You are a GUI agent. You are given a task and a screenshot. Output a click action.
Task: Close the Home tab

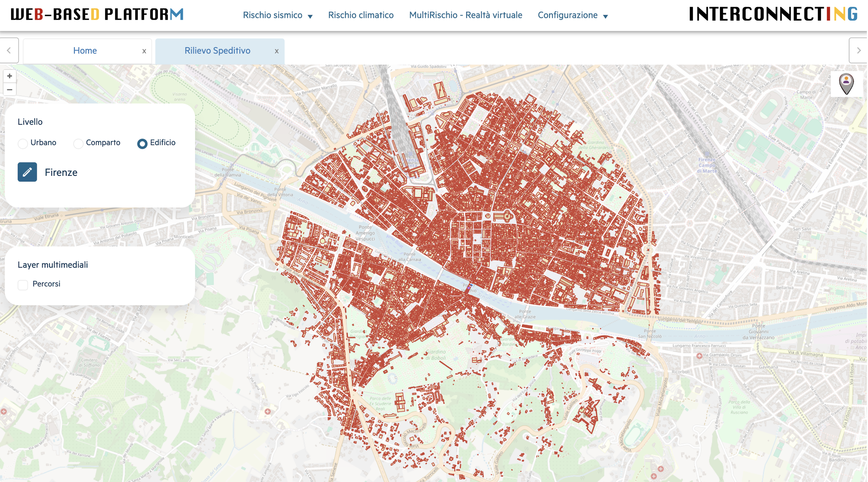pos(144,51)
